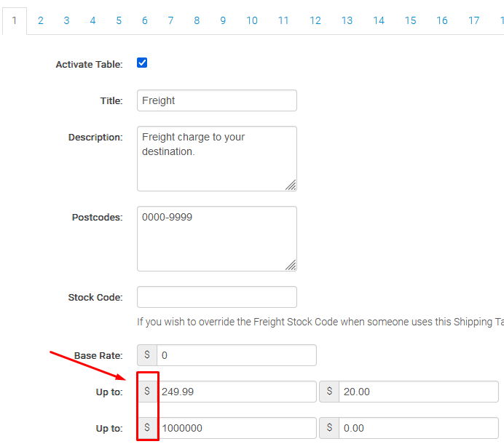Viewport: 504px width, 444px height.
Task: Grab the Postcodes box resize handle
Action: click(291, 265)
